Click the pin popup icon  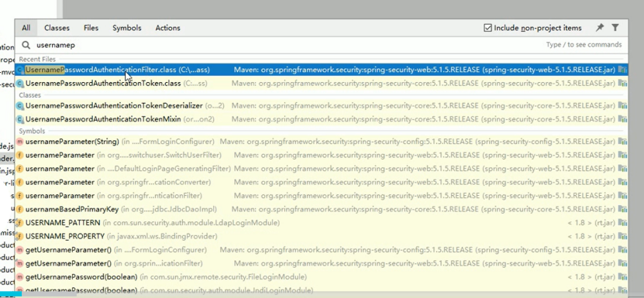pyautogui.click(x=600, y=28)
